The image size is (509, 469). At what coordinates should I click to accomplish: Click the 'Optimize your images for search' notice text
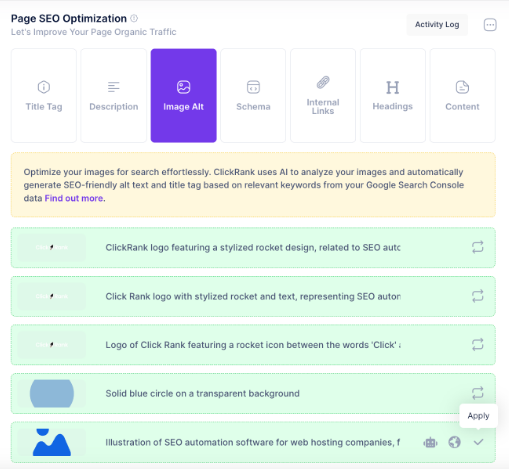tap(244, 185)
